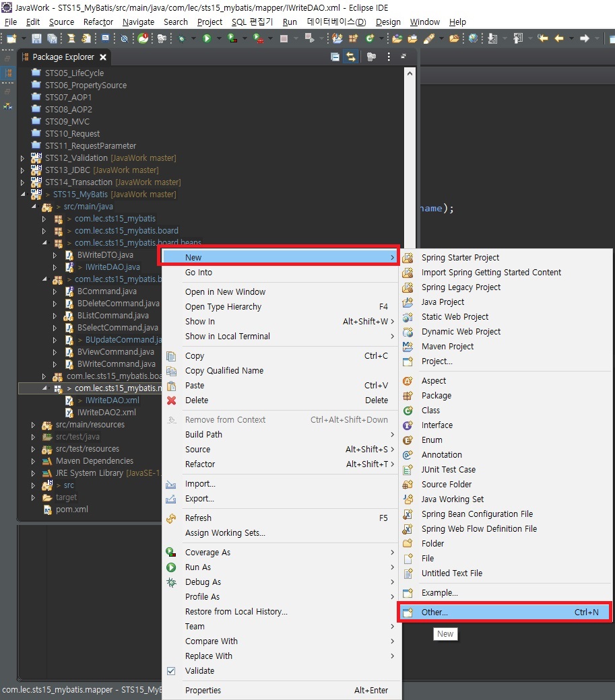Screen dimensions: 615x700
Task: Click the Back navigation arrow icon
Action: [558, 39]
